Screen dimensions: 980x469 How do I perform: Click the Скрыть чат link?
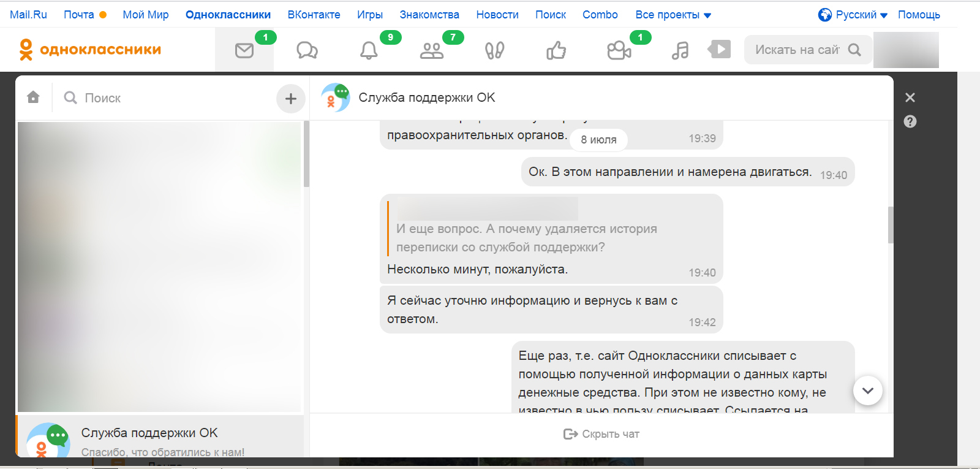pyautogui.click(x=601, y=434)
